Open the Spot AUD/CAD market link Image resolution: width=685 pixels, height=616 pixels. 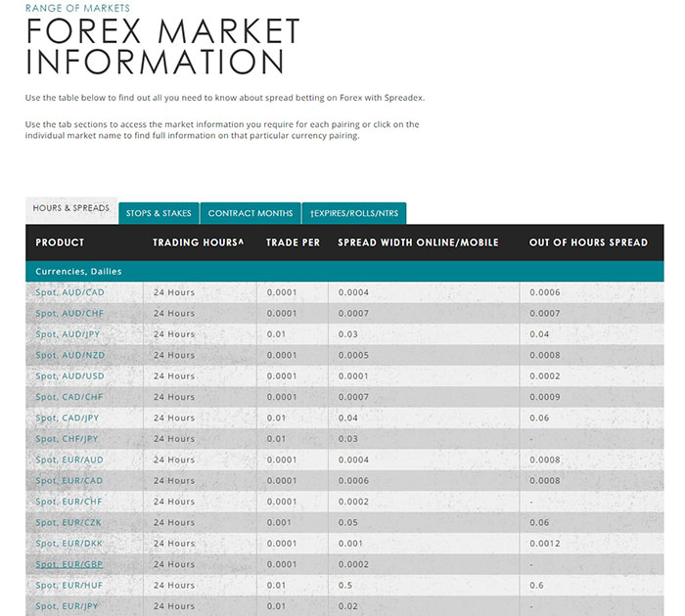click(69, 292)
